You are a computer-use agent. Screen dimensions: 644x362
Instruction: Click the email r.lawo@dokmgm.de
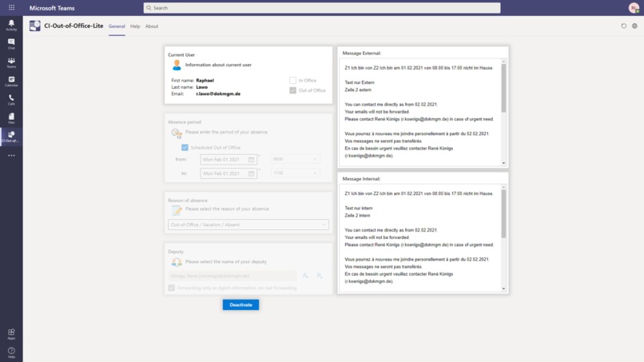(x=218, y=93)
